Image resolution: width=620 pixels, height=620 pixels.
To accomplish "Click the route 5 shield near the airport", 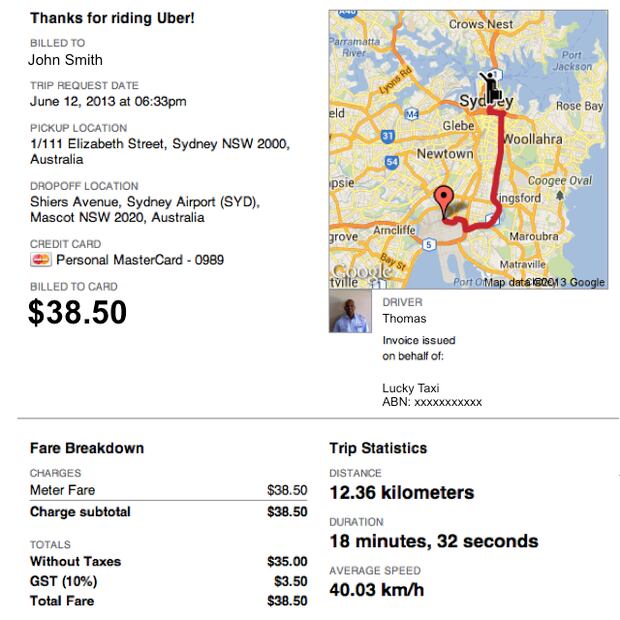I will coord(429,245).
